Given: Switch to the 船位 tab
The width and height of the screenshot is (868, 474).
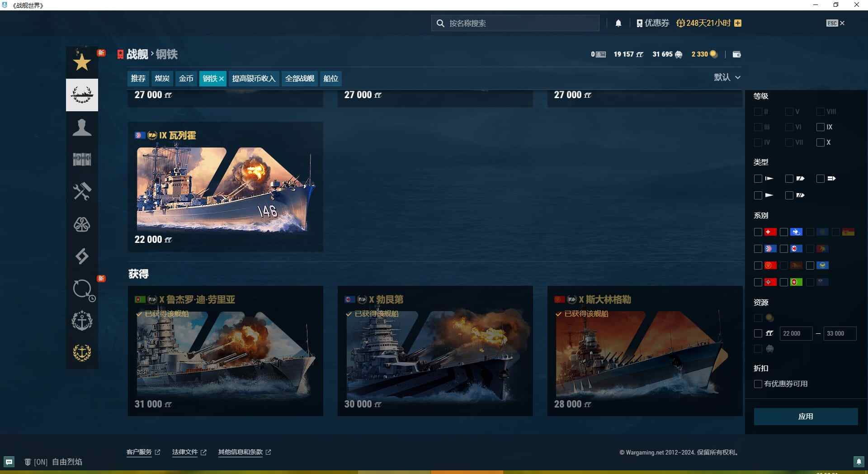Looking at the screenshot, I should tap(331, 79).
